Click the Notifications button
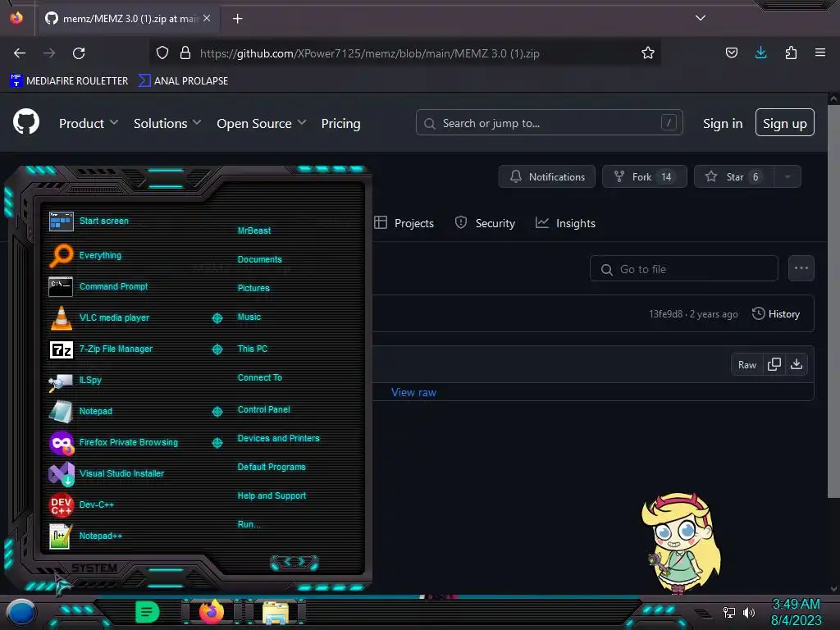Image resolution: width=840 pixels, height=630 pixels. click(546, 177)
